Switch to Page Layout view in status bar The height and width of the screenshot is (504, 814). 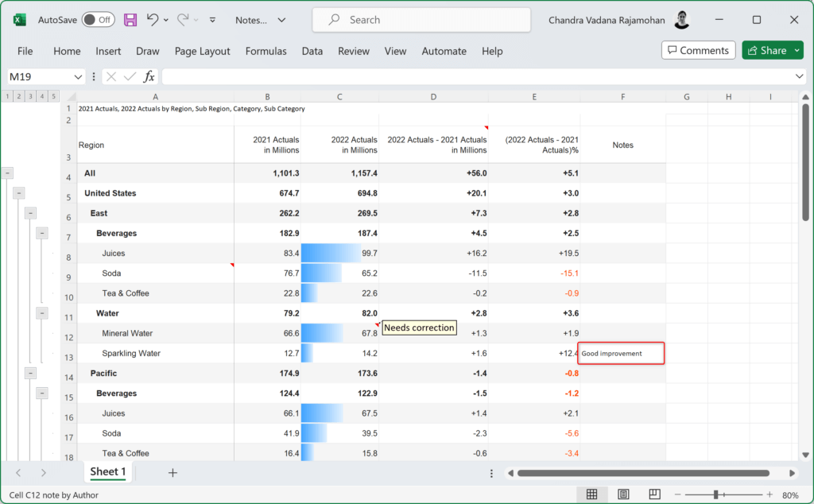(x=622, y=494)
